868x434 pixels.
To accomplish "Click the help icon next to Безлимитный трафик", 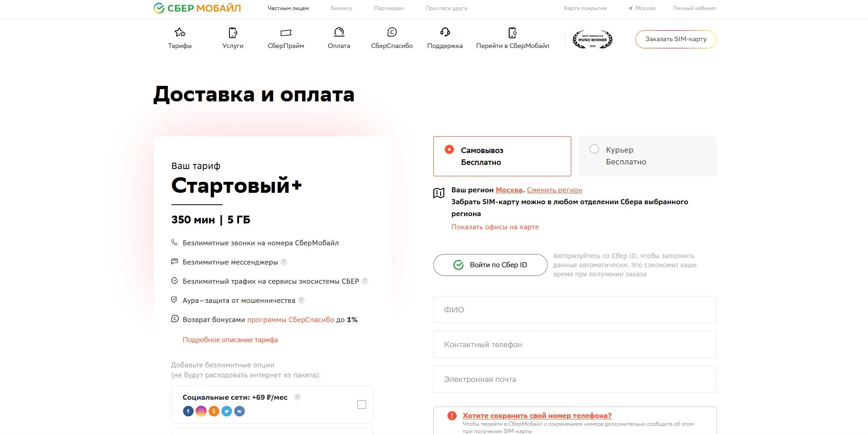I will click(x=365, y=281).
